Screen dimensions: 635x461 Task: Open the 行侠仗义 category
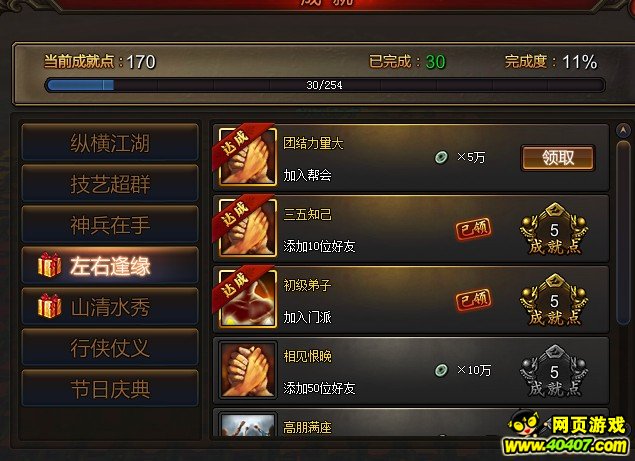click(110, 348)
